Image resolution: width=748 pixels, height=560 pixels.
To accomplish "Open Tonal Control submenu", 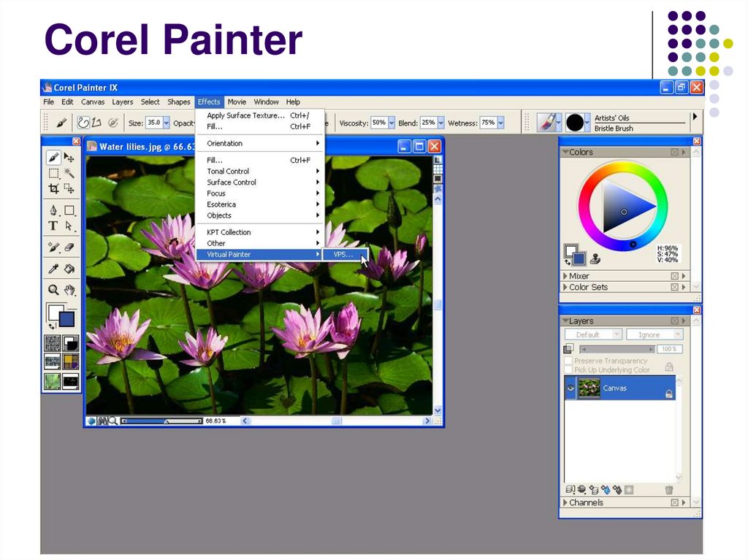I will tap(260, 171).
